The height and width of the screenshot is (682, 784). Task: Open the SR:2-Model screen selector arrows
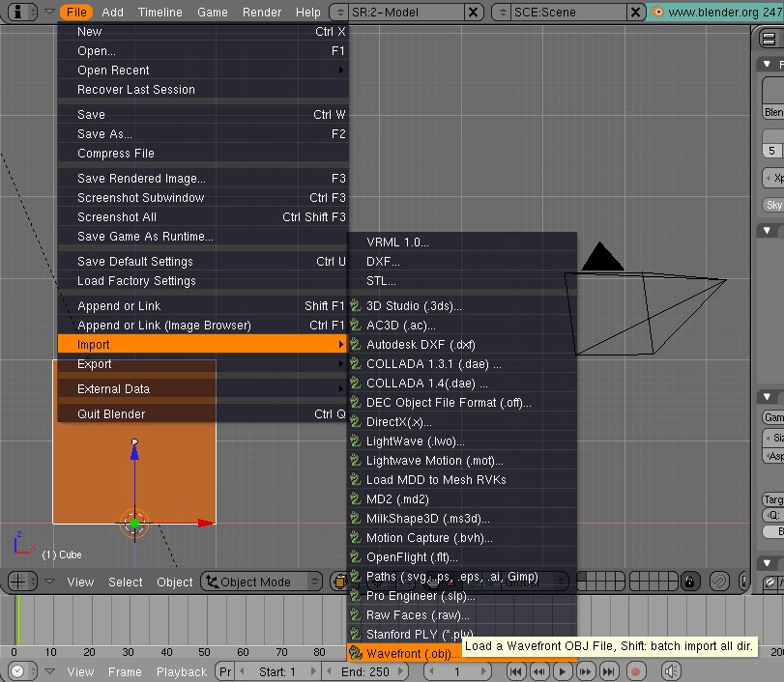tap(340, 12)
